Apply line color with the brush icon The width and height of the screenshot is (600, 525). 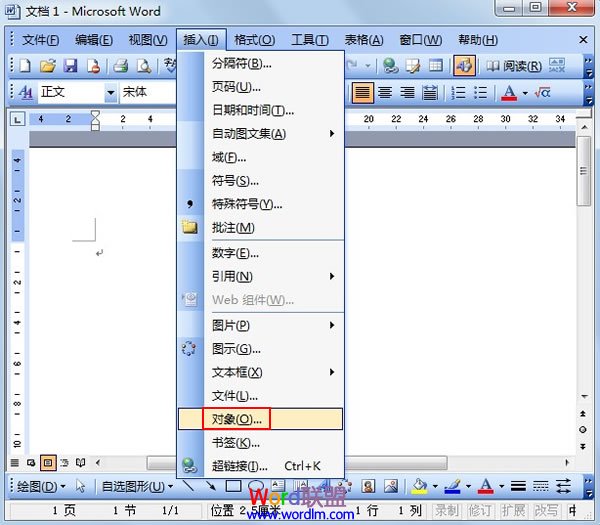(x=453, y=486)
